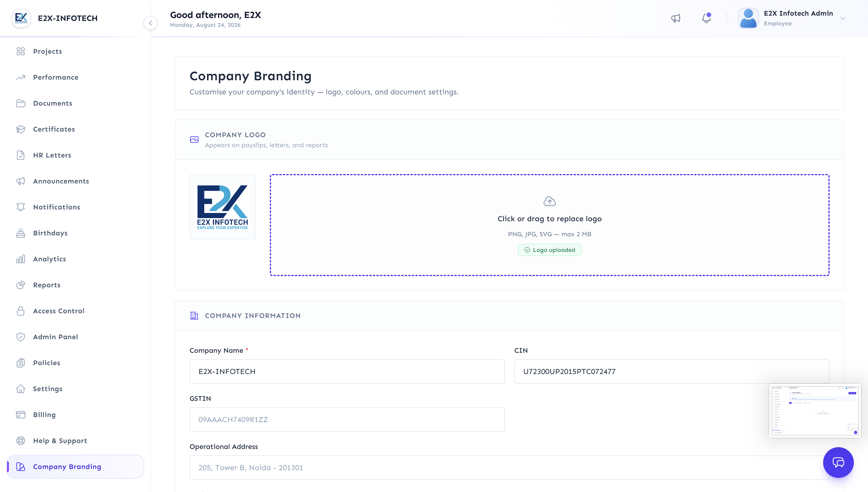
Task: Click the E2X-INFOTECH brand name
Action: click(x=68, y=18)
